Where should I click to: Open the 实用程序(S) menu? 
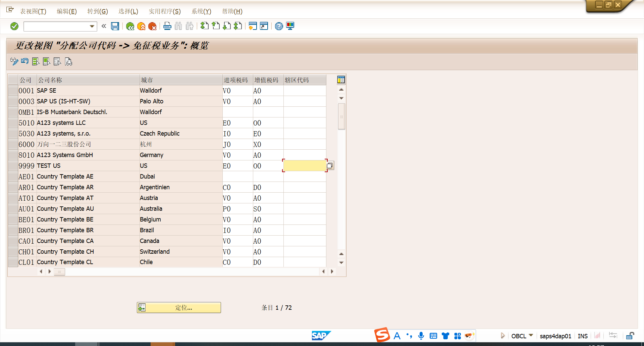[x=164, y=11]
